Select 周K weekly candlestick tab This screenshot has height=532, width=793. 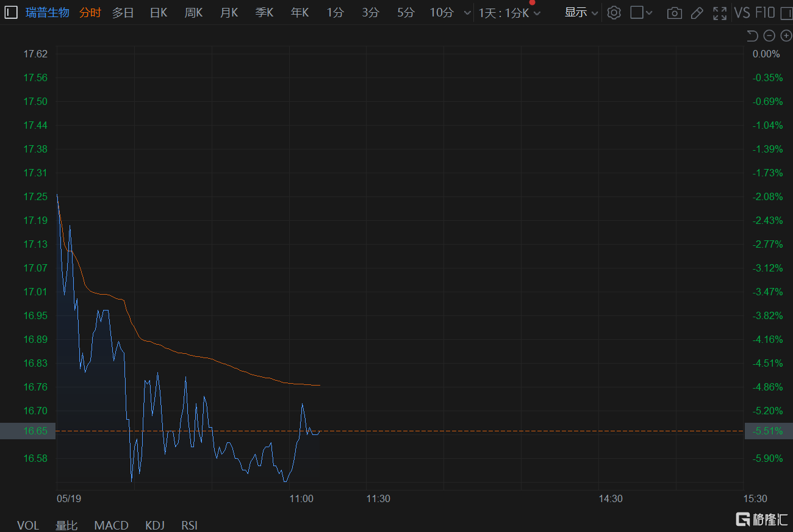[194, 12]
